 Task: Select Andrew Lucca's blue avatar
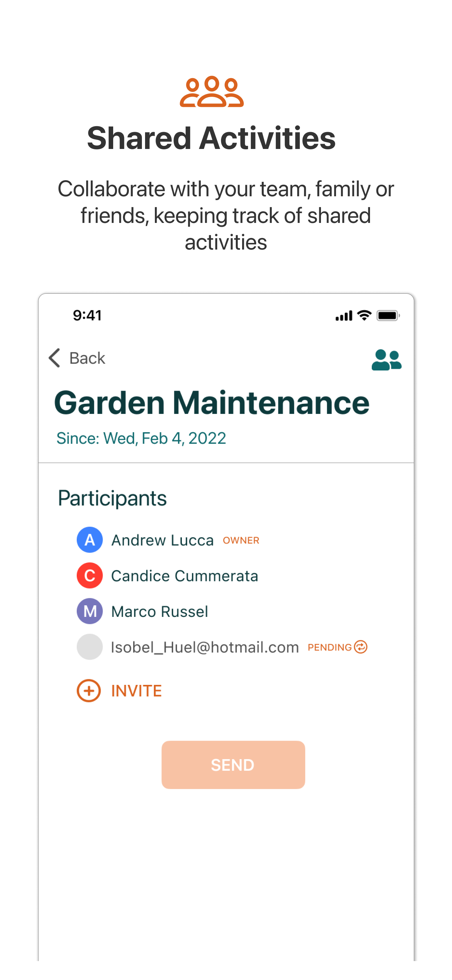[x=90, y=540]
